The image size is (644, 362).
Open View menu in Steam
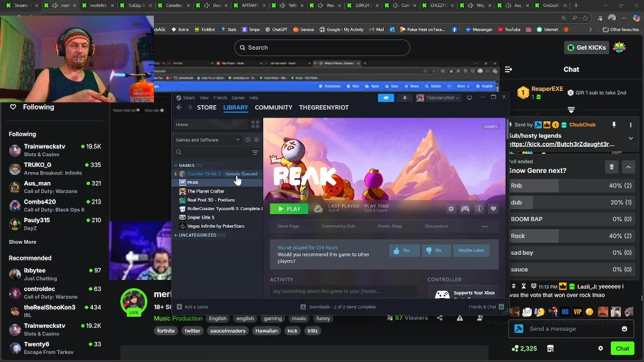click(x=204, y=98)
